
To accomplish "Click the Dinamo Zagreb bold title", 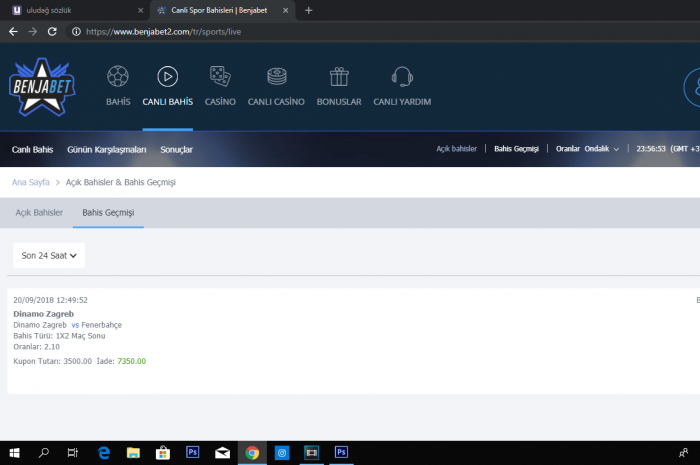I will [43, 314].
